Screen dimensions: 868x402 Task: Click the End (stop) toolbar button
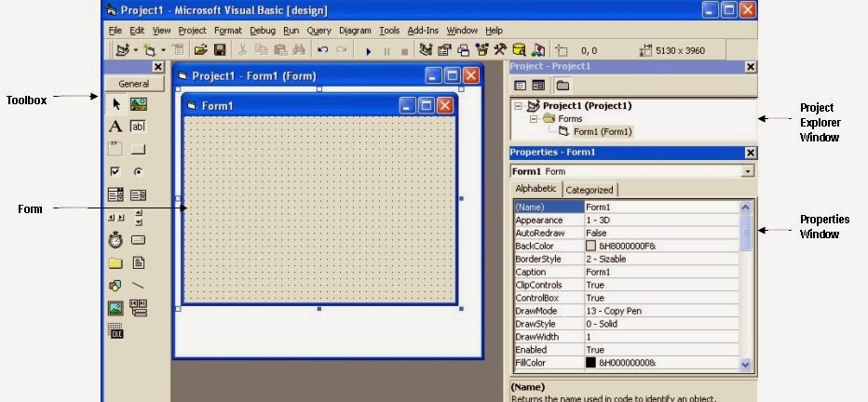[x=404, y=51]
